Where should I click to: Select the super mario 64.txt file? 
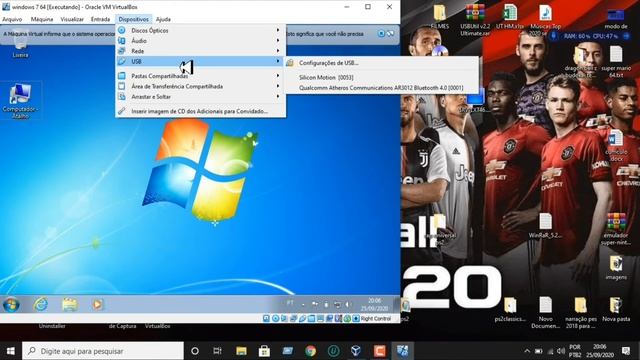(616, 62)
